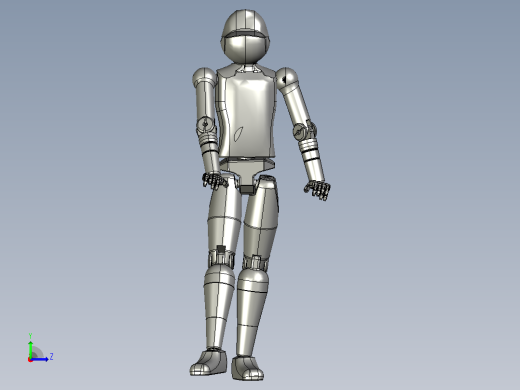The image size is (520, 390).
Task: Select the hand resting beside the hip
Action: 214,180
